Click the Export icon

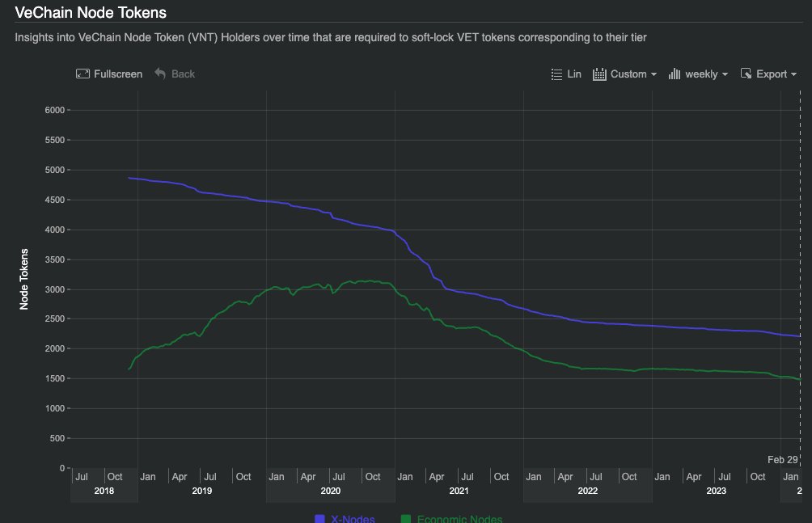(x=746, y=74)
